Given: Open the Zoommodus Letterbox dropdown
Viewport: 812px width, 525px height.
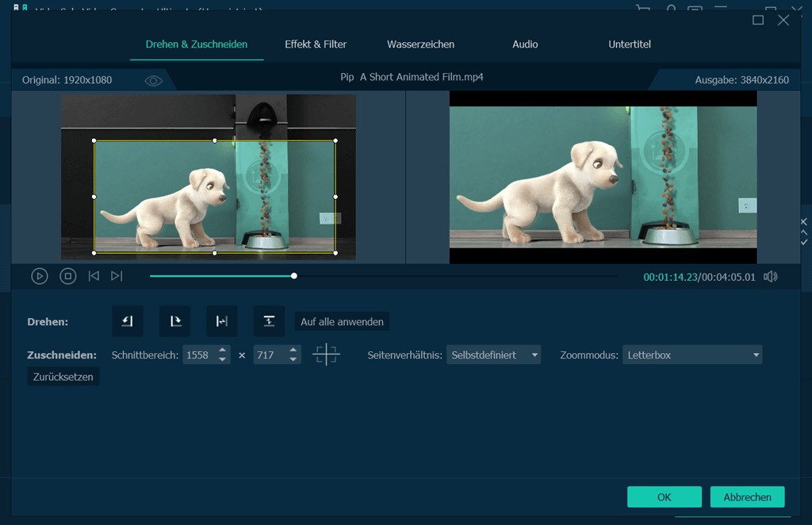Looking at the screenshot, I should click(x=692, y=355).
